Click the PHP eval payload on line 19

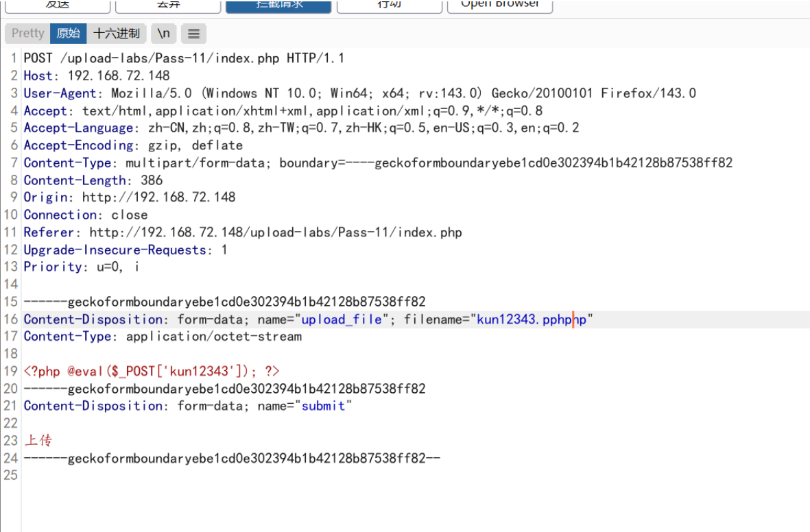152,372
